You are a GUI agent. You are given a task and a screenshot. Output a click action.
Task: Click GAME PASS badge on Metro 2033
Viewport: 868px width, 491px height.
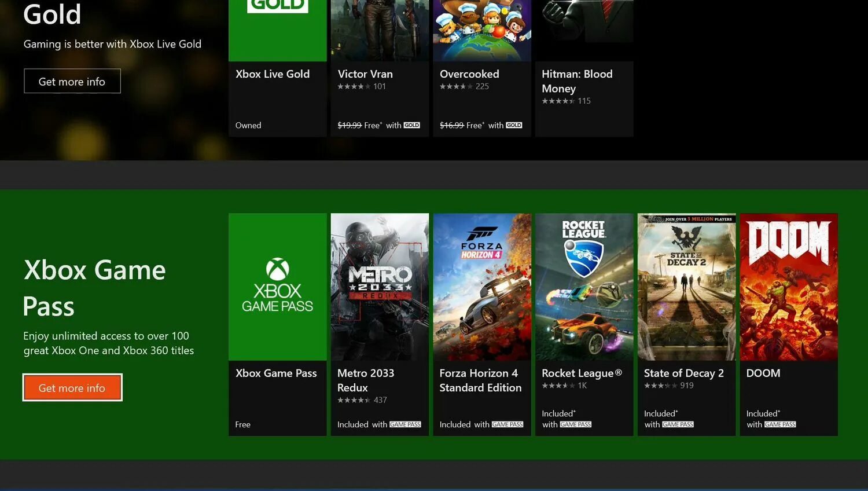point(405,424)
